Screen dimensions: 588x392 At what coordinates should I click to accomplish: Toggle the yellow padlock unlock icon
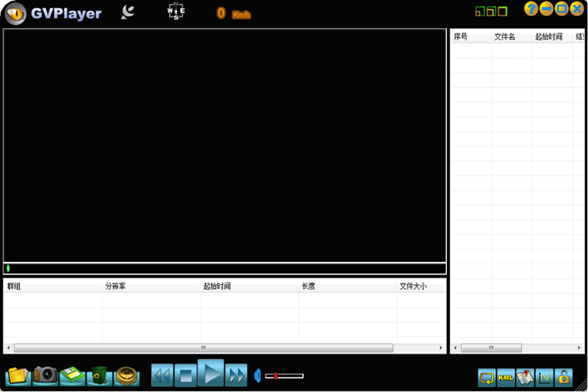click(x=564, y=378)
